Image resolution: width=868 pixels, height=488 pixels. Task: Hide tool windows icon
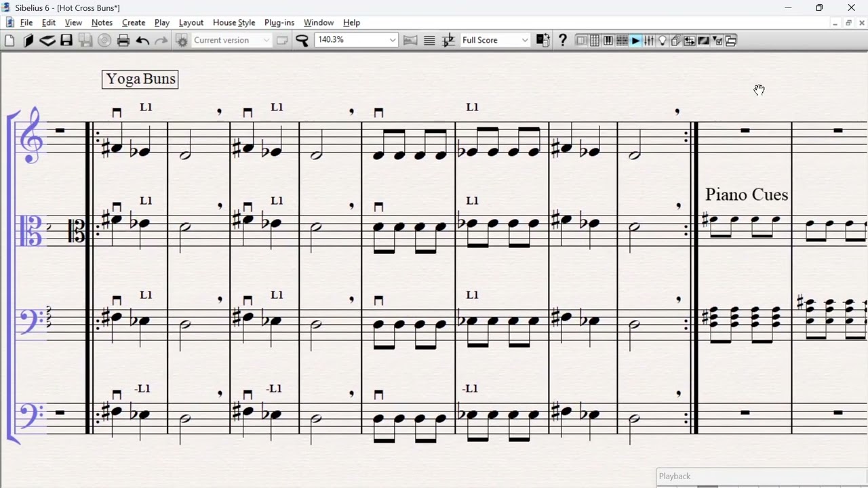tap(730, 41)
